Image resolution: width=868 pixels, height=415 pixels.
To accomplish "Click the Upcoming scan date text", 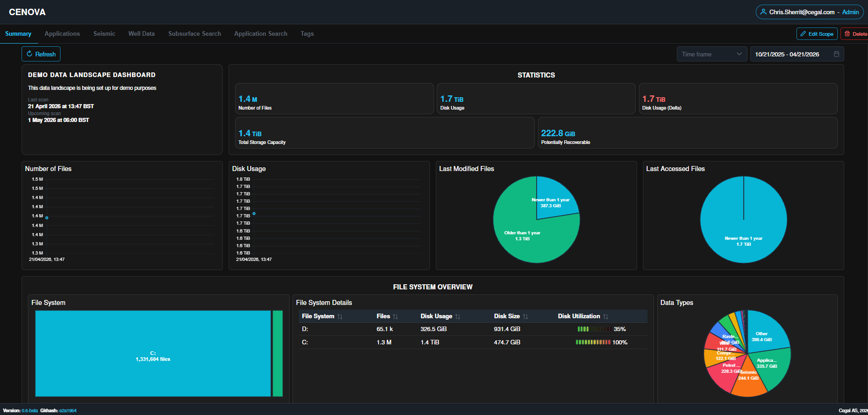I will (x=59, y=120).
